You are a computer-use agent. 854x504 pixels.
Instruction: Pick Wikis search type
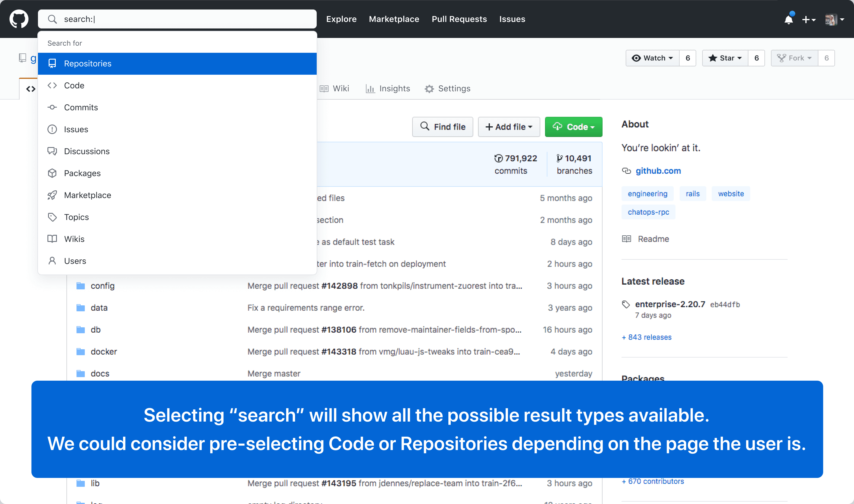coord(177,239)
